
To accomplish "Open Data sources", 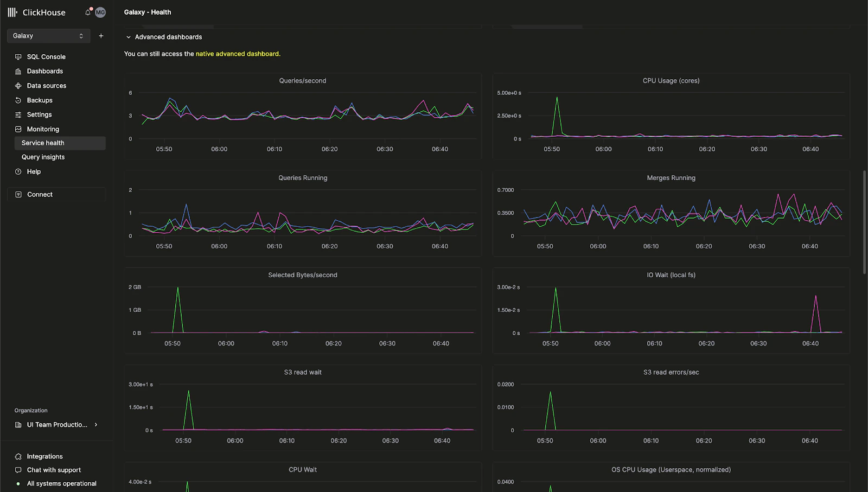I will [47, 86].
